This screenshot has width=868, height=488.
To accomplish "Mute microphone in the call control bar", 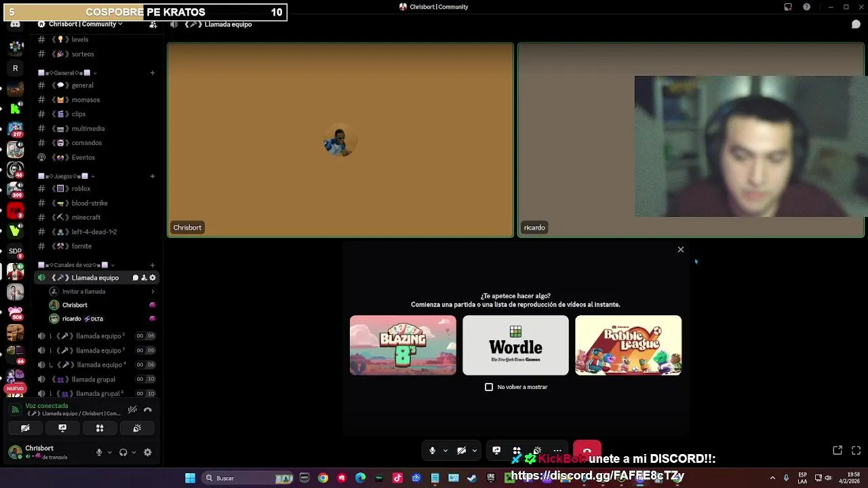I will (432, 451).
